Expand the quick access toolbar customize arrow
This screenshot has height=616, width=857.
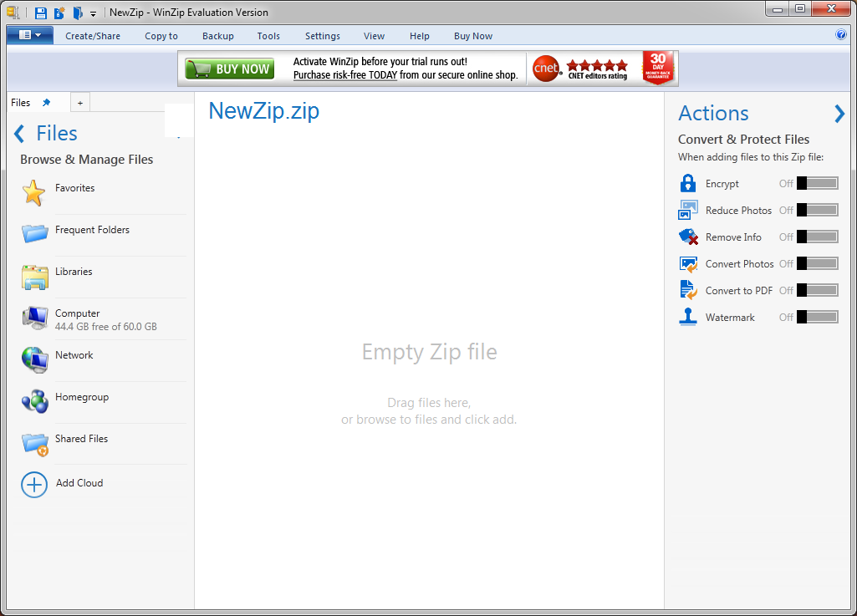[x=93, y=13]
